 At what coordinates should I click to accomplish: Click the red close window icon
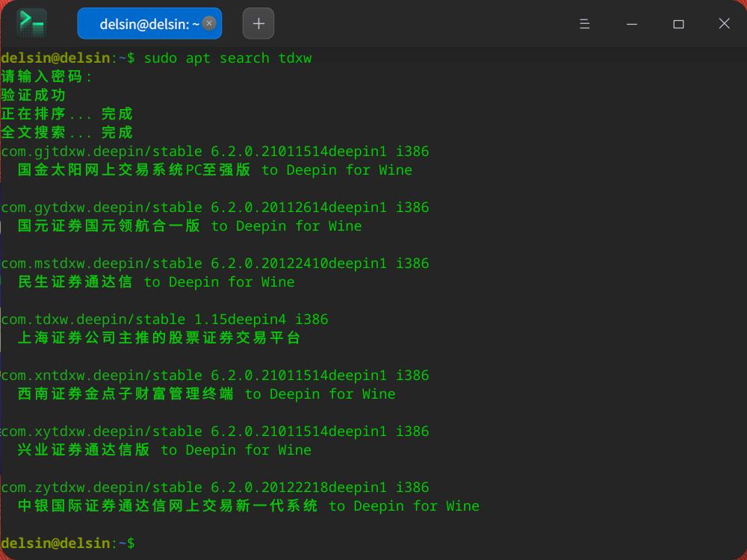pyautogui.click(x=723, y=23)
